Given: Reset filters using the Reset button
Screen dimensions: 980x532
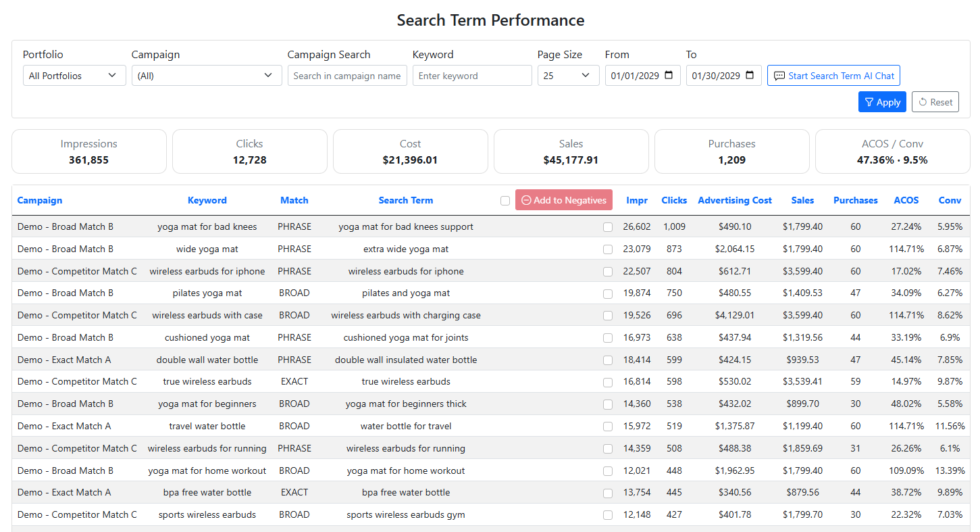Looking at the screenshot, I should click(x=935, y=102).
